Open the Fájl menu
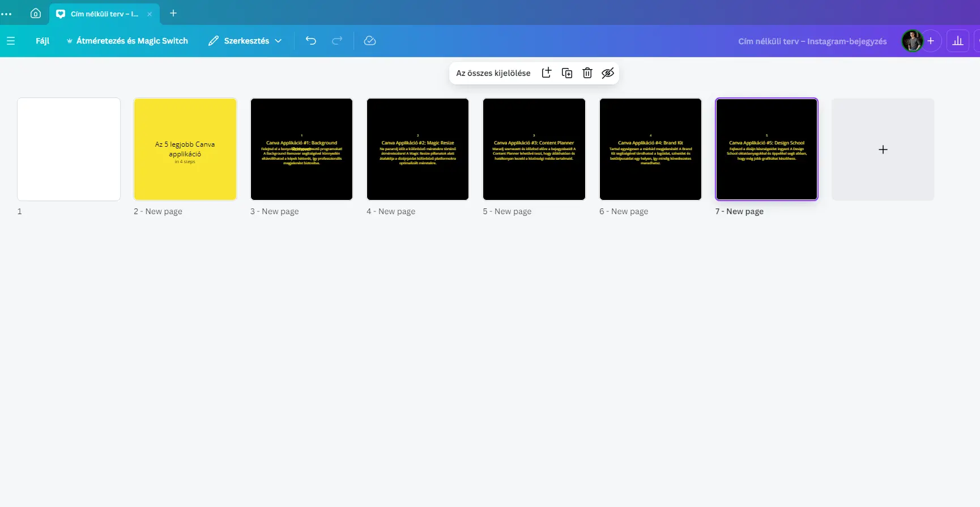 click(42, 41)
